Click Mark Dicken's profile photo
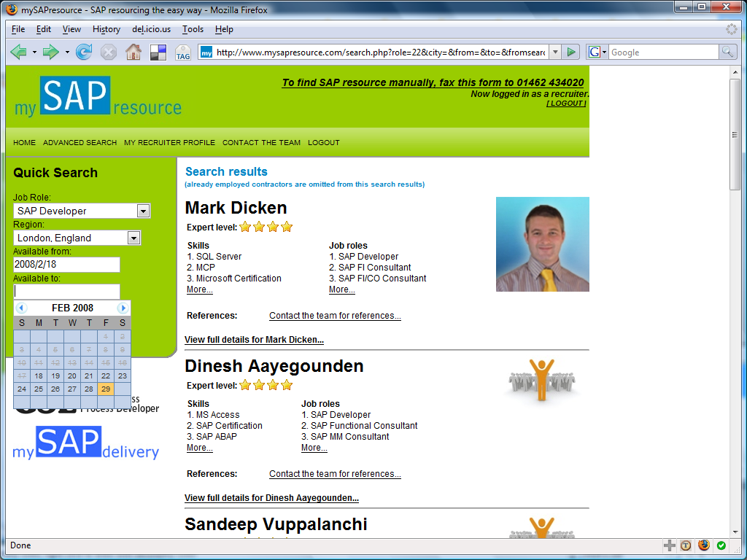The width and height of the screenshot is (747, 560). click(x=543, y=244)
